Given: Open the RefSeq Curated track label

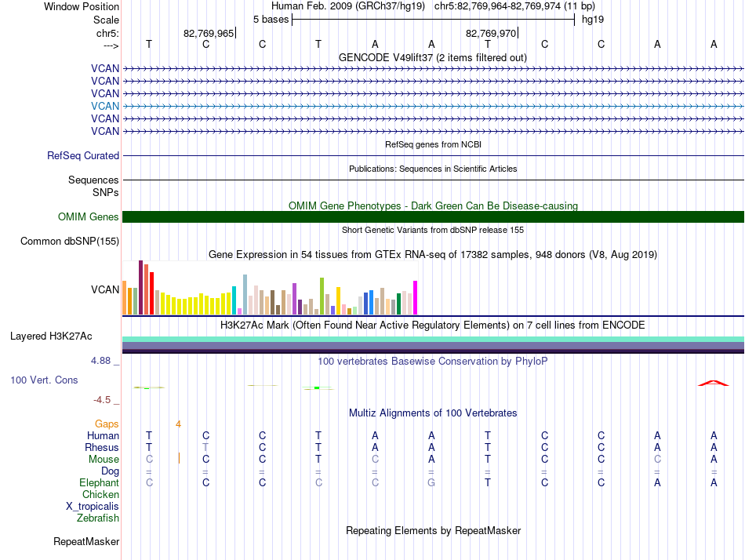Looking at the screenshot, I should pos(83,155).
